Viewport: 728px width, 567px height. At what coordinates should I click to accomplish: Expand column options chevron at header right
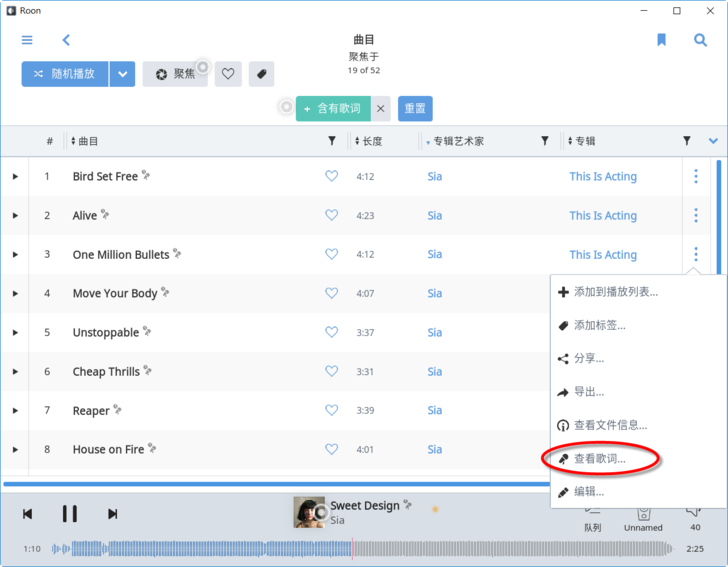click(x=713, y=141)
